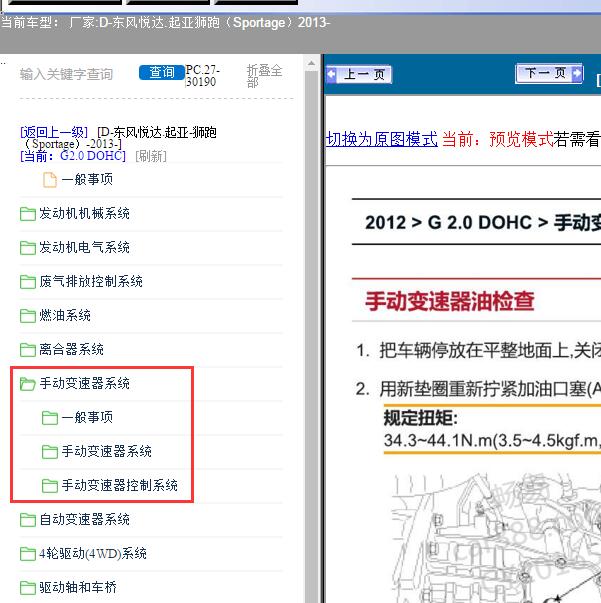The image size is (601, 603).
Task: Click folder icon of 一般事项 subfolder
Action: [50, 418]
